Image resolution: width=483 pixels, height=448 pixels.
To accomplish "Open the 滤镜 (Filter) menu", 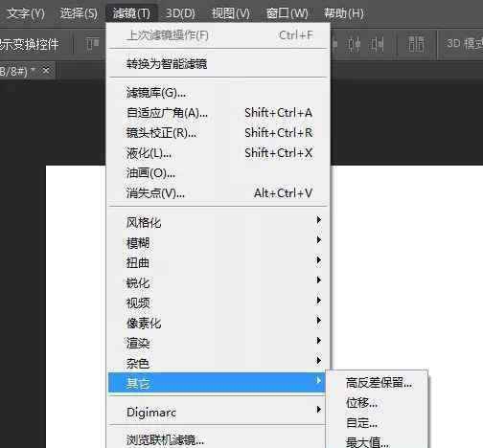I will pyautogui.click(x=131, y=13).
